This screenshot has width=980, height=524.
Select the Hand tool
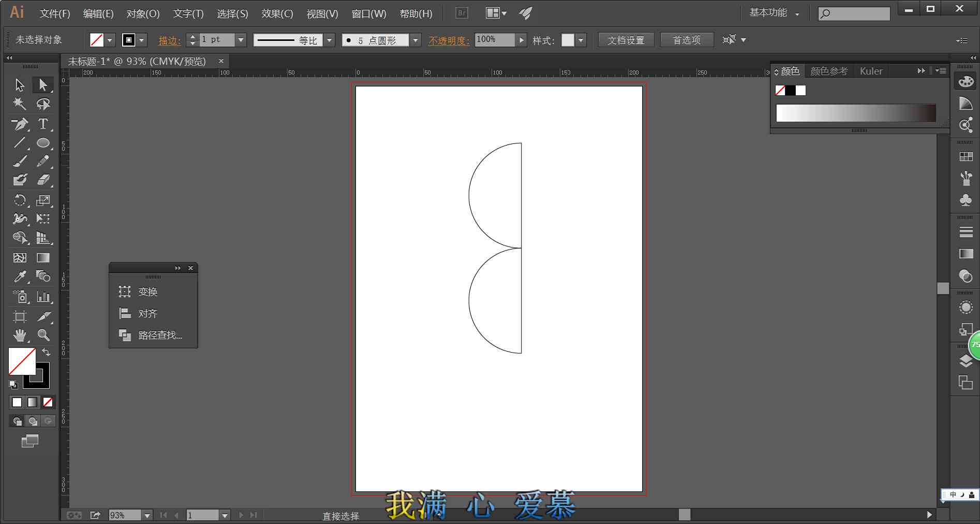[x=20, y=336]
